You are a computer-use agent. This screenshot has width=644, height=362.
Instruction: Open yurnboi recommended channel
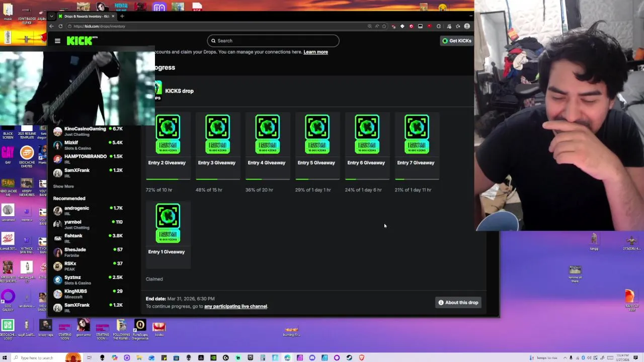coord(88,224)
